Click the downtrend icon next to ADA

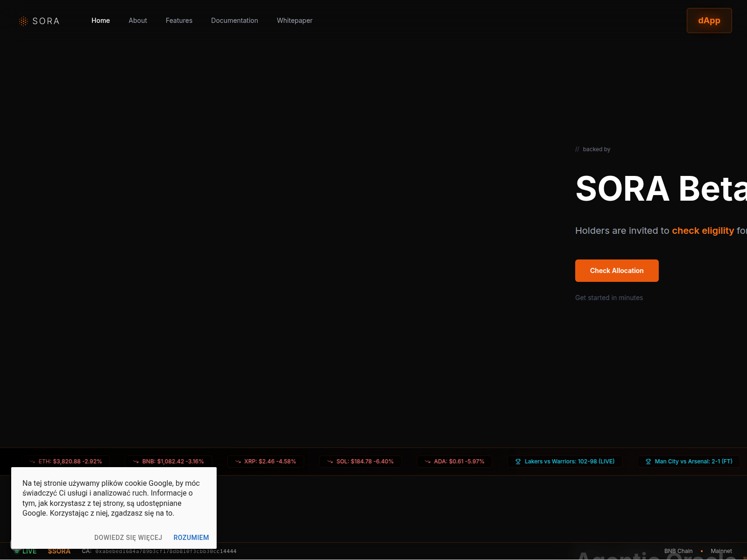pyautogui.click(x=428, y=462)
